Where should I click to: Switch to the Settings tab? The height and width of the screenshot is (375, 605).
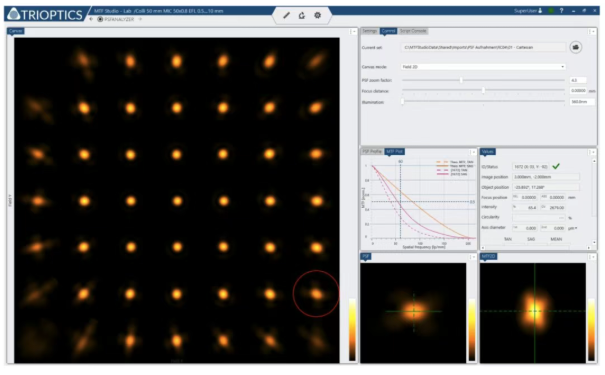[370, 31]
